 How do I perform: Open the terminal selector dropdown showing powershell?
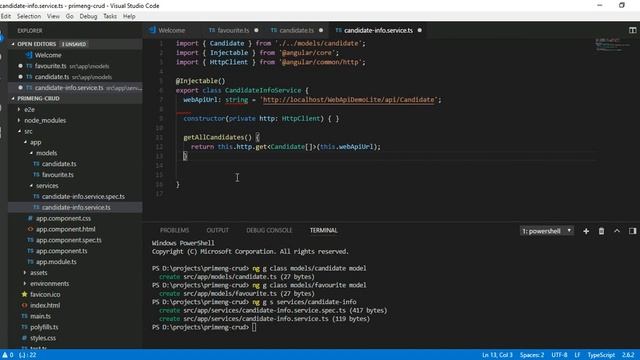pos(547,231)
